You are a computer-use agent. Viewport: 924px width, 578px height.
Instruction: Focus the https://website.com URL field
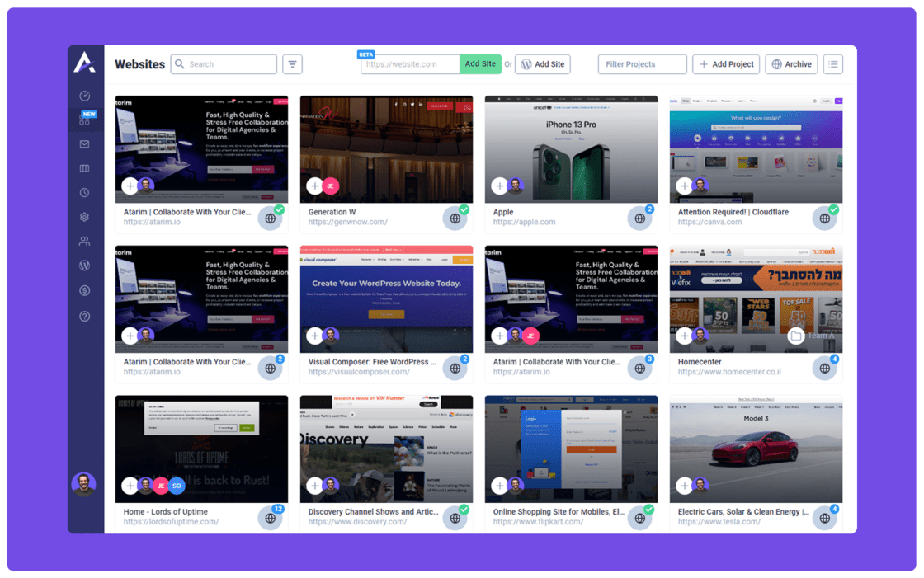[410, 64]
